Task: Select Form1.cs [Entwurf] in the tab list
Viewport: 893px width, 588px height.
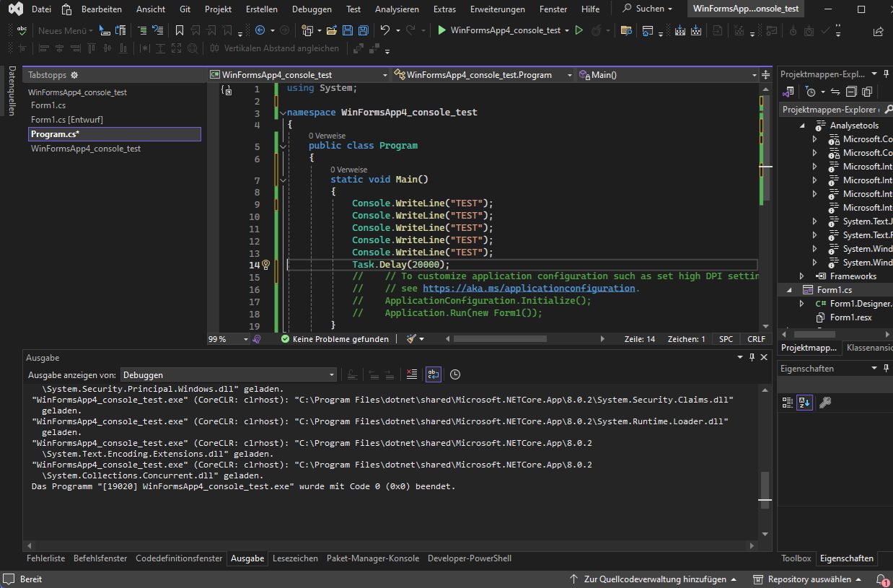Action: tap(66, 120)
